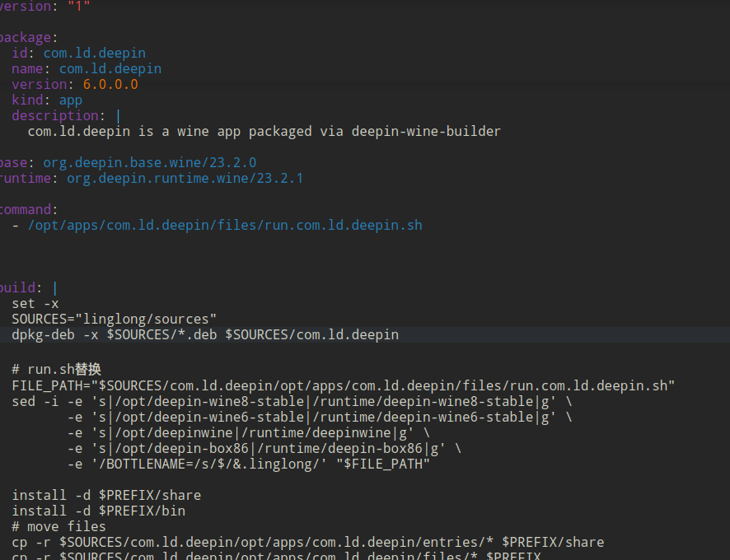
Task: Place cursor on version value 6.0.0.0
Action: [x=110, y=84]
